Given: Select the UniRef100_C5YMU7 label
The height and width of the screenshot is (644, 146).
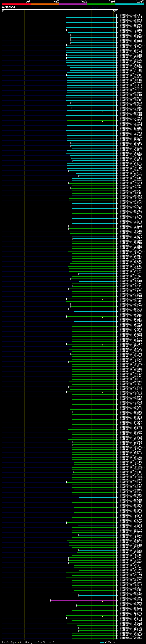Looking at the screenshot, I should coord(131,299).
